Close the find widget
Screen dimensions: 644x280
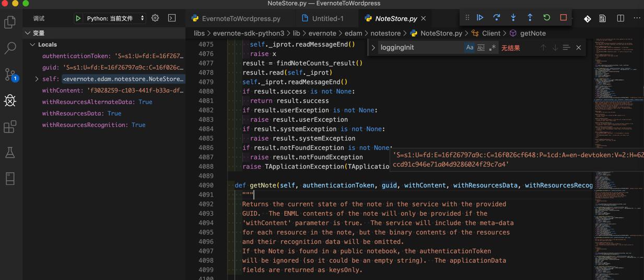pyautogui.click(x=579, y=48)
